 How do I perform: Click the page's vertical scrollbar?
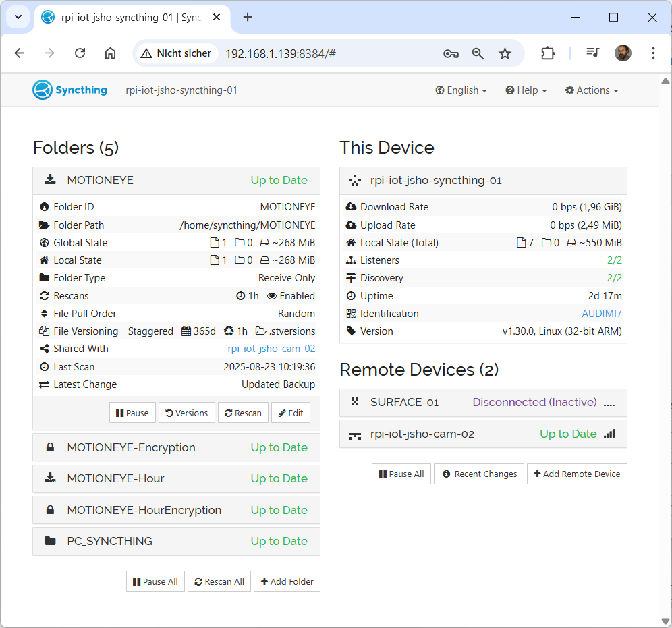coord(665,337)
